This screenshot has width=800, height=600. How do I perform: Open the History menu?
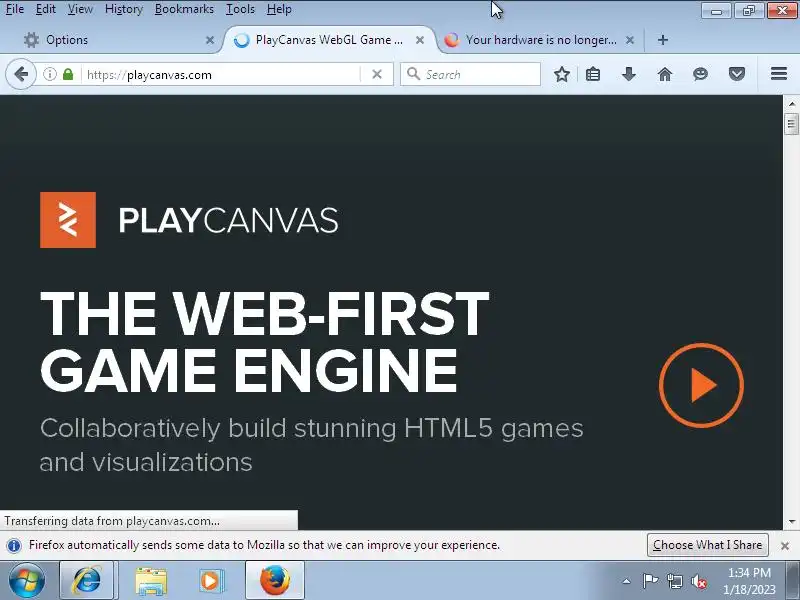123,9
